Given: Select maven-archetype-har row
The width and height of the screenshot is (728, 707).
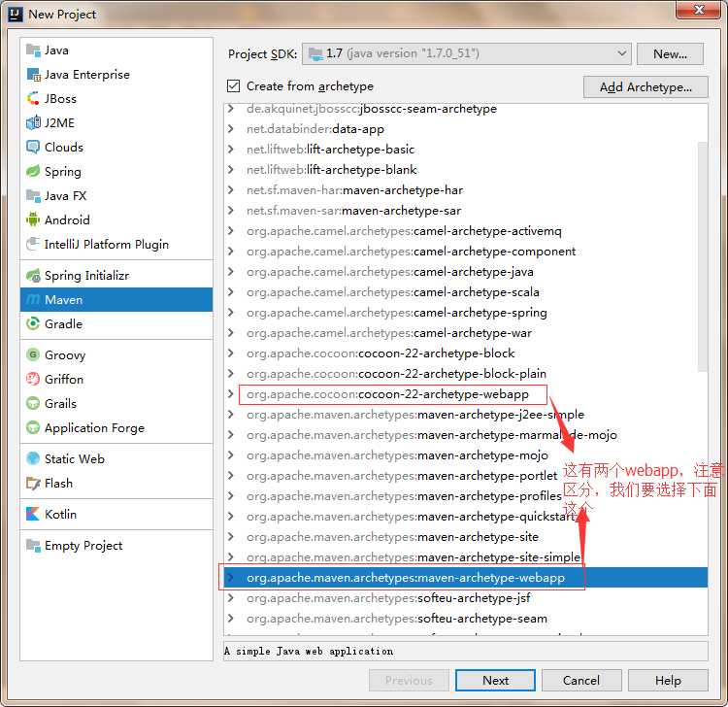Looking at the screenshot, I should tap(466, 190).
